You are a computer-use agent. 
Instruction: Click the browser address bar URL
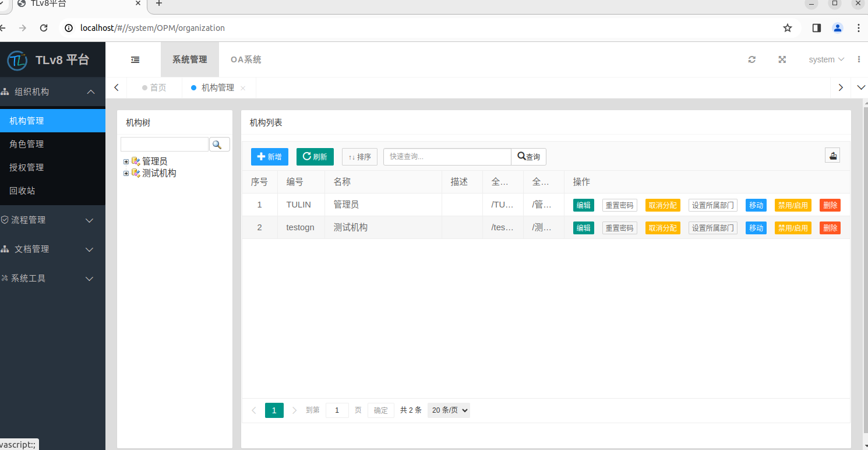click(153, 27)
